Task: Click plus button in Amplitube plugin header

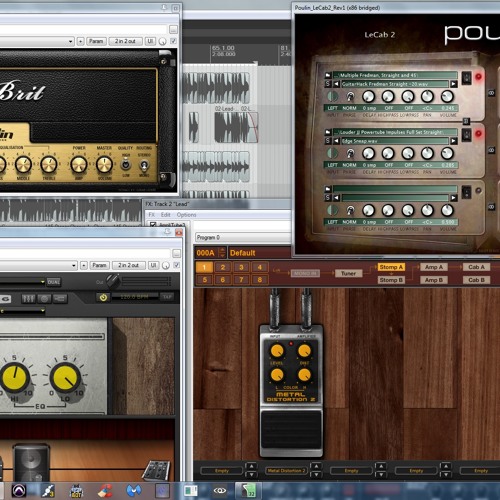Action: point(84,265)
